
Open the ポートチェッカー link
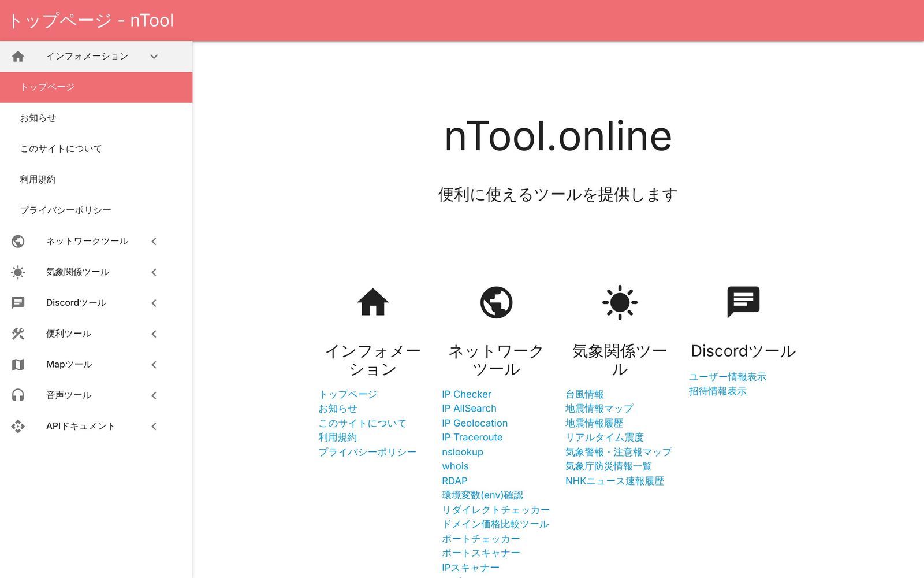(481, 539)
